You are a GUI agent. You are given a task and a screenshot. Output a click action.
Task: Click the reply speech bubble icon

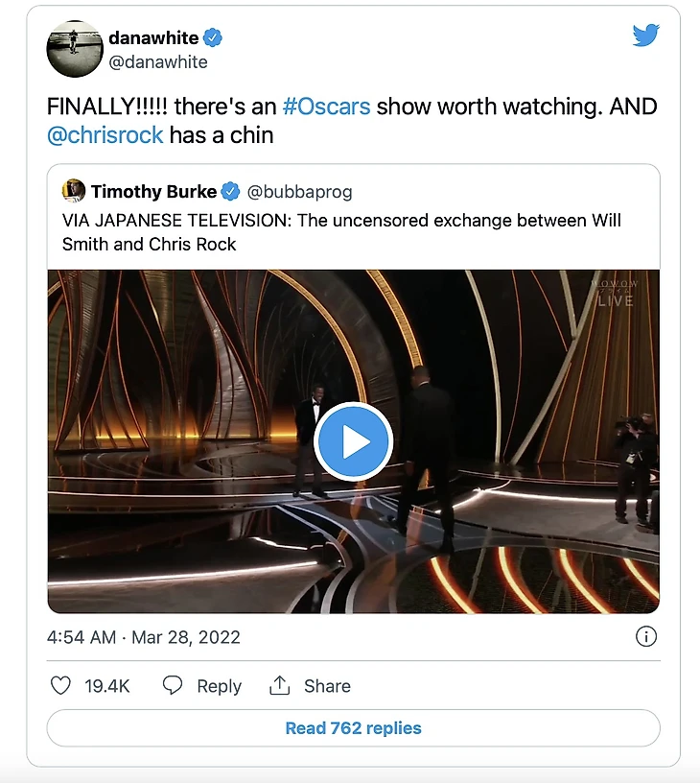pyautogui.click(x=173, y=685)
